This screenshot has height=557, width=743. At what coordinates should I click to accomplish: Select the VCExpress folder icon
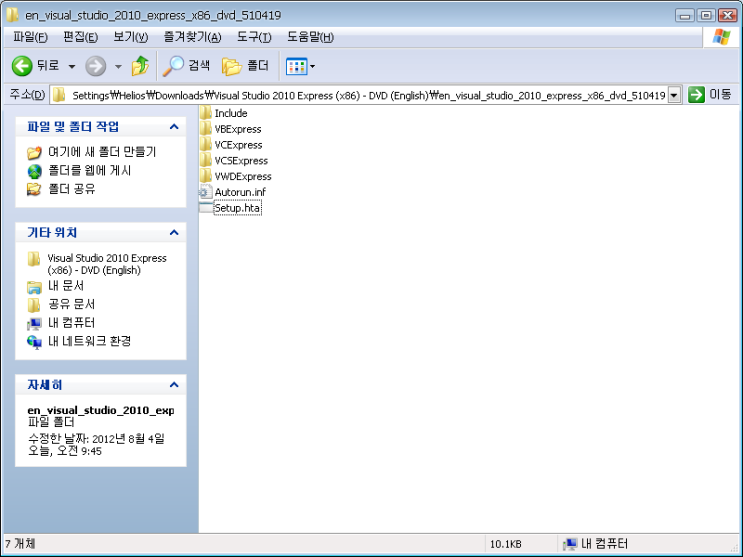(x=206, y=144)
